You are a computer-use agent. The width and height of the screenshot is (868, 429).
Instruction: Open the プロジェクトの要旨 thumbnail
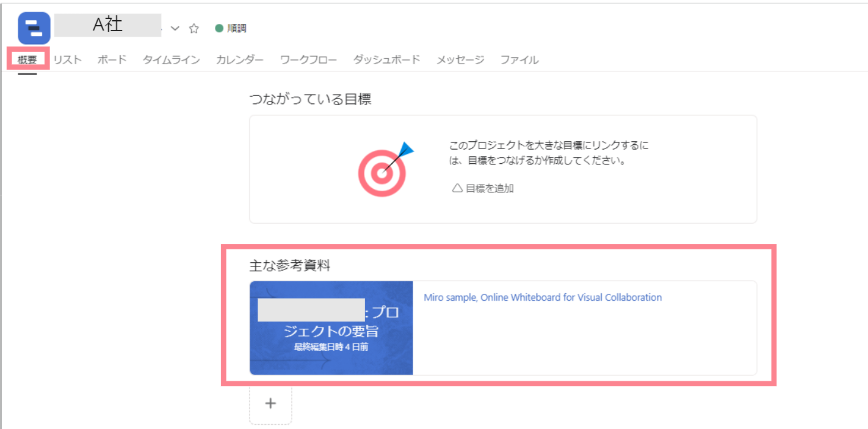(x=331, y=328)
